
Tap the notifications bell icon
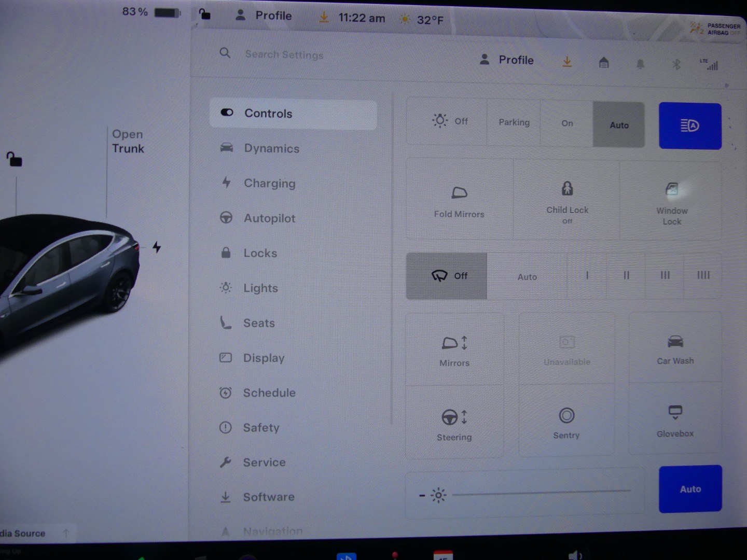pos(640,63)
